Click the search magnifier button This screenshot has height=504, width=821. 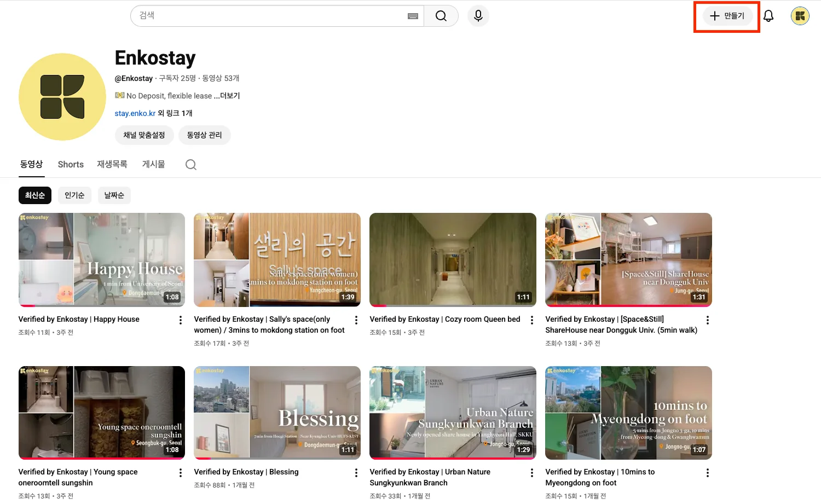click(x=441, y=16)
